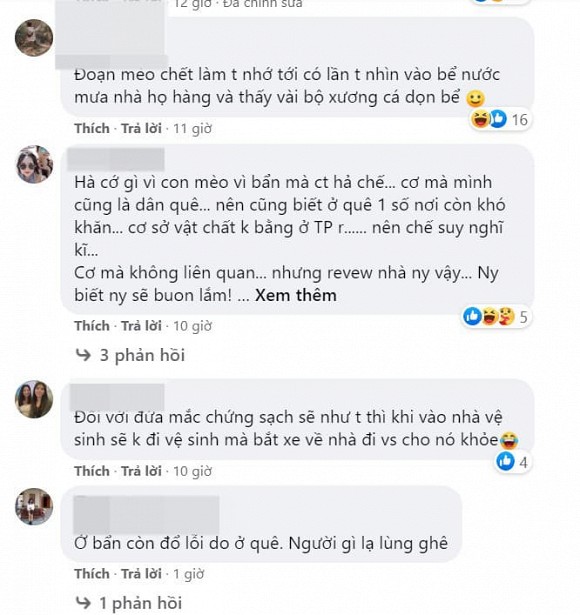Open profile picture of the first commenter
This screenshot has height=615, width=580.
[34, 38]
